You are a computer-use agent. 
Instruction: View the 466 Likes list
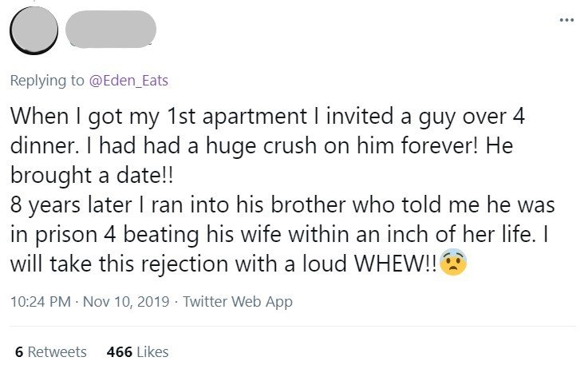point(137,351)
